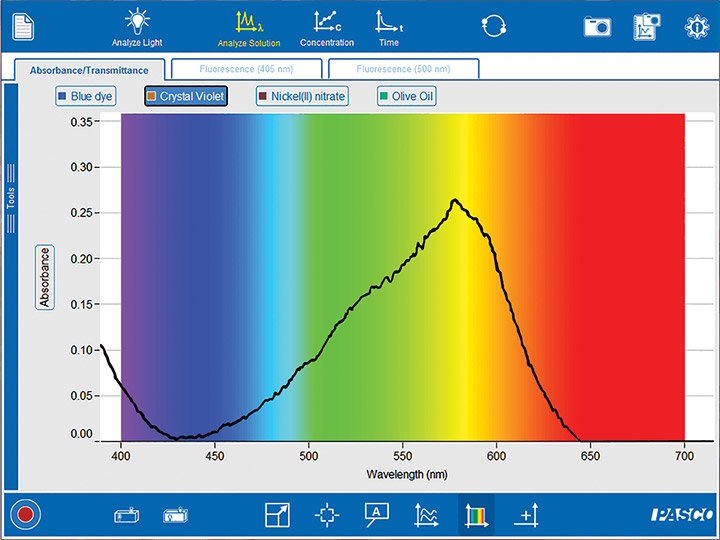The height and width of the screenshot is (540, 720).
Task: Take a snapshot with the camera icon
Action: coord(597,27)
